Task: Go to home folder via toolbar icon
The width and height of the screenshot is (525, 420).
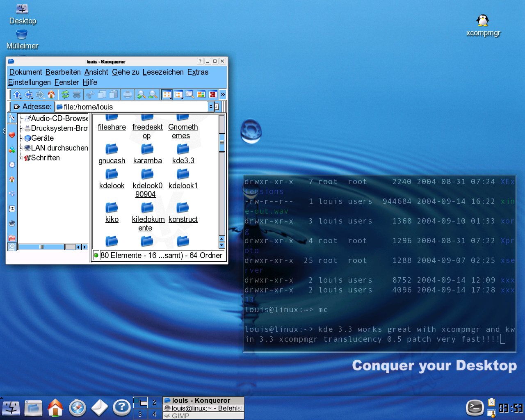Action: [x=51, y=95]
